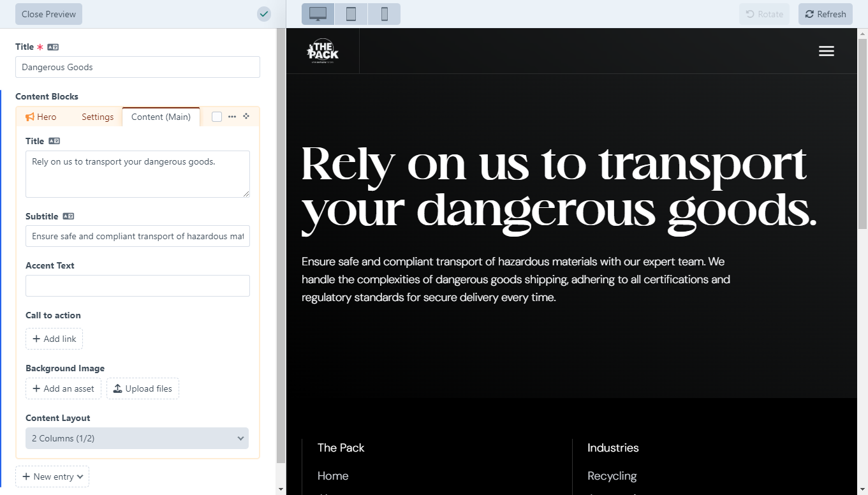868x495 pixels.
Task: Select the Content (Main) tab
Action: (x=161, y=117)
